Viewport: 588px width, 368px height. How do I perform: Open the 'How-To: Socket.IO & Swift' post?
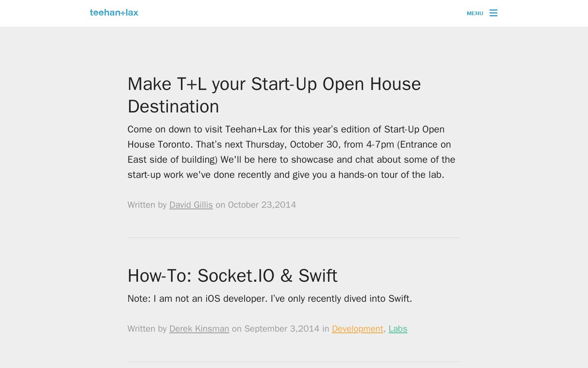232,276
